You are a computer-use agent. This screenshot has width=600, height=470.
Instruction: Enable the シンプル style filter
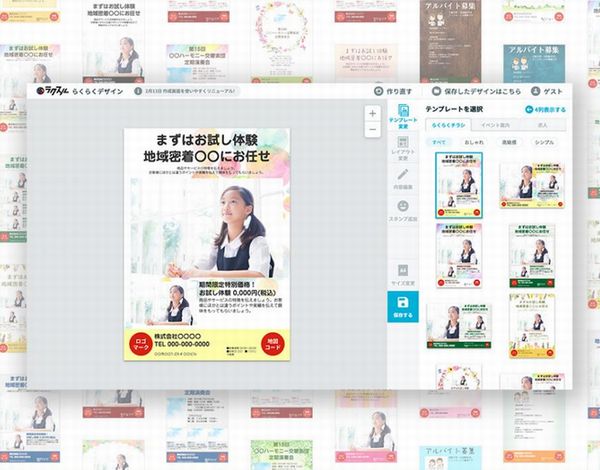544,143
